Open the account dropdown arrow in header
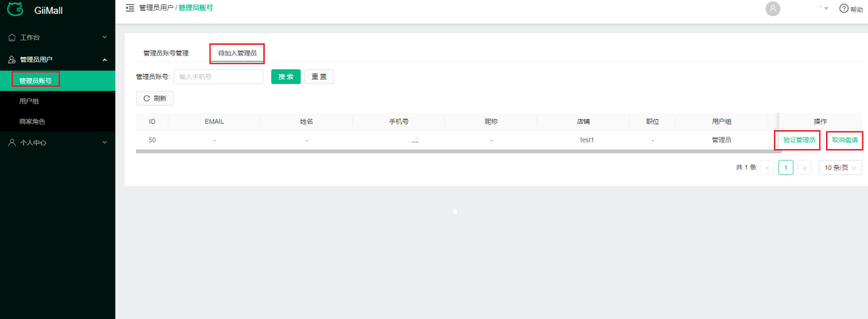The height and width of the screenshot is (319, 868). 826,9
